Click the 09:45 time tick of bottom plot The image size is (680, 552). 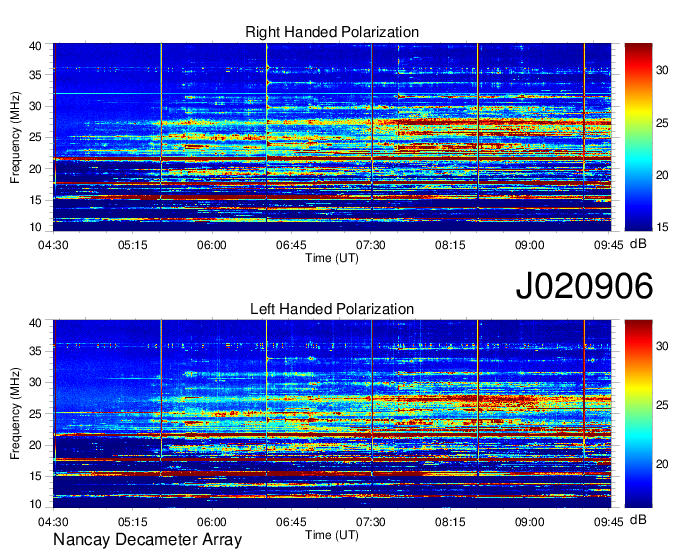point(609,522)
